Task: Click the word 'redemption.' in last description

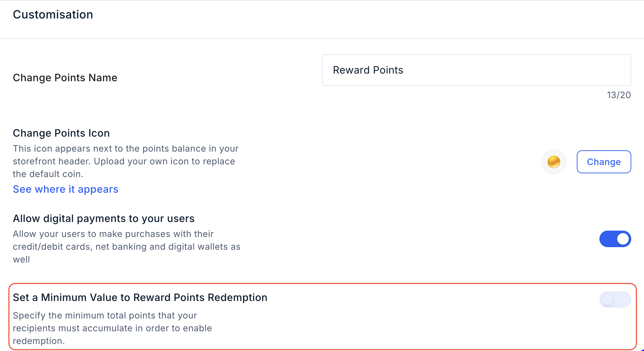Action: [39, 341]
